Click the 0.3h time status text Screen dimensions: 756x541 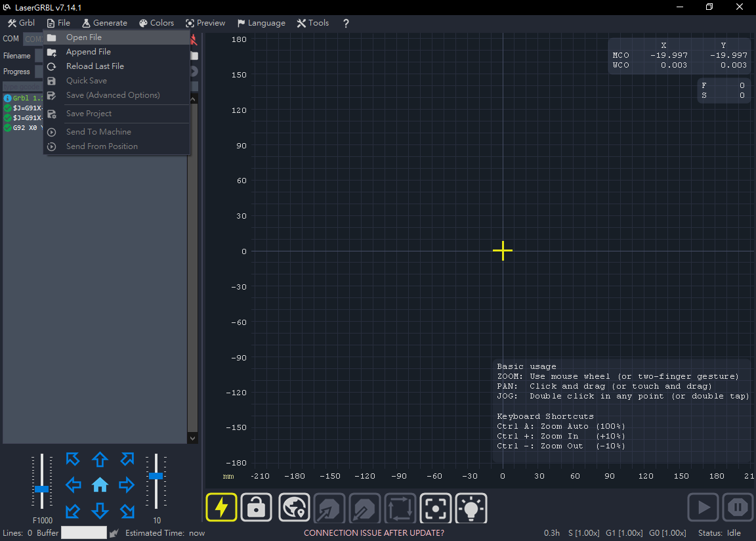(551, 533)
